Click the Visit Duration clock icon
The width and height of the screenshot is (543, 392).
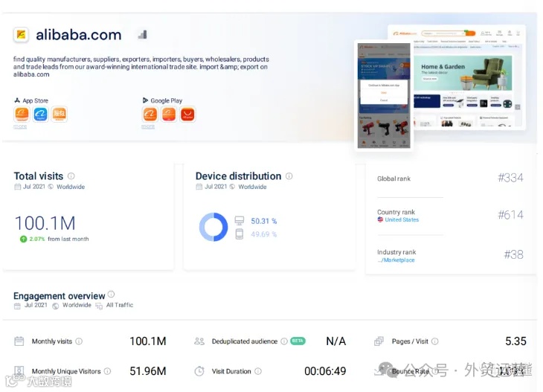[x=199, y=371]
